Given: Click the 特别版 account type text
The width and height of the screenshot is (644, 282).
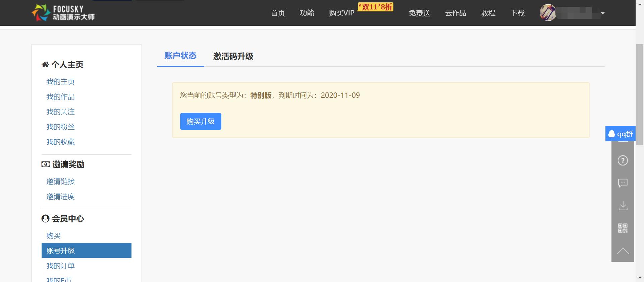Looking at the screenshot, I should [x=261, y=95].
